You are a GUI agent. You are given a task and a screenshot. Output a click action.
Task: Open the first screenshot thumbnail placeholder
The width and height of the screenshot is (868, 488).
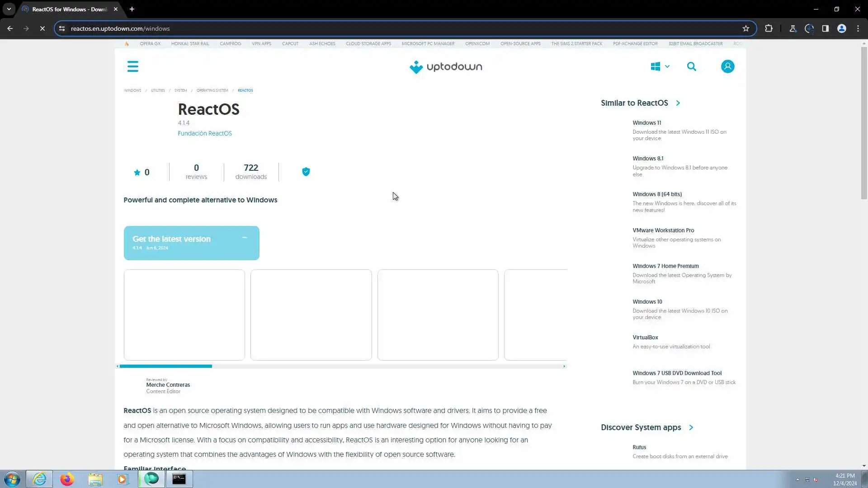pos(184,315)
